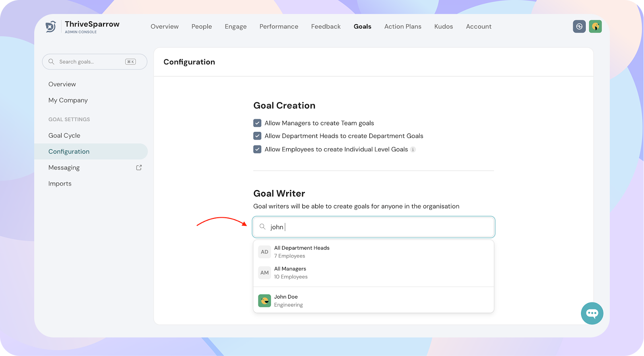Click the Goal writers description text
The height and width of the screenshot is (356, 644).
point(356,206)
